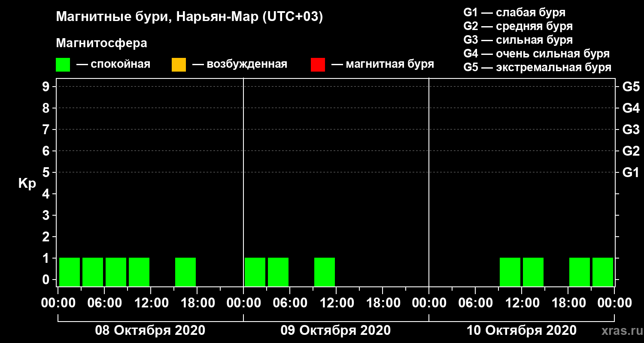Click the 12:00 time label for 08 Октября
This screenshot has width=644, height=343.
click(151, 303)
